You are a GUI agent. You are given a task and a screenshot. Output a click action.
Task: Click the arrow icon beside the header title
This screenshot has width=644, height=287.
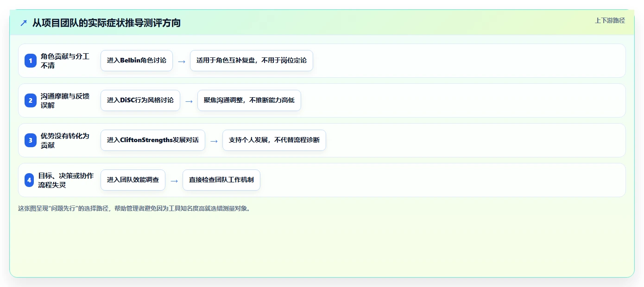24,23
